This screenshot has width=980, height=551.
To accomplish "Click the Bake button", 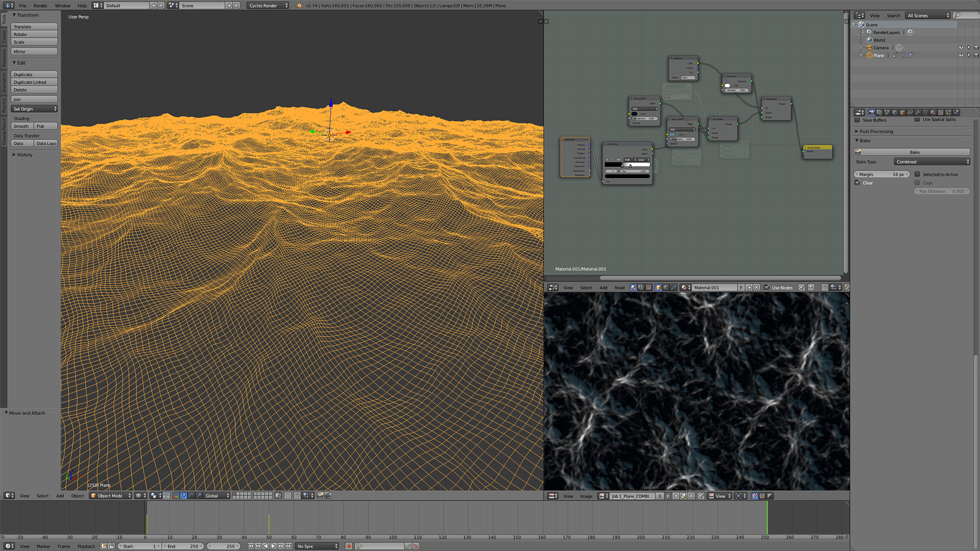I will pyautogui.click(x=914, y=152).
